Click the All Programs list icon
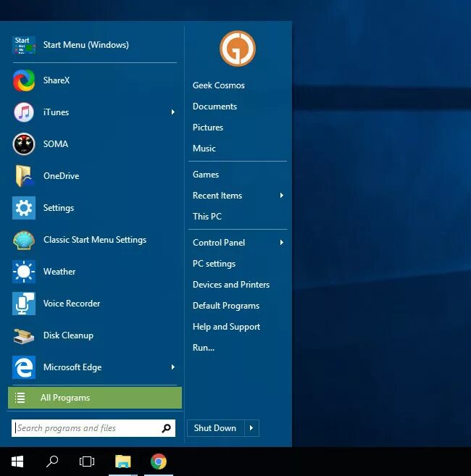 (20, 398)
